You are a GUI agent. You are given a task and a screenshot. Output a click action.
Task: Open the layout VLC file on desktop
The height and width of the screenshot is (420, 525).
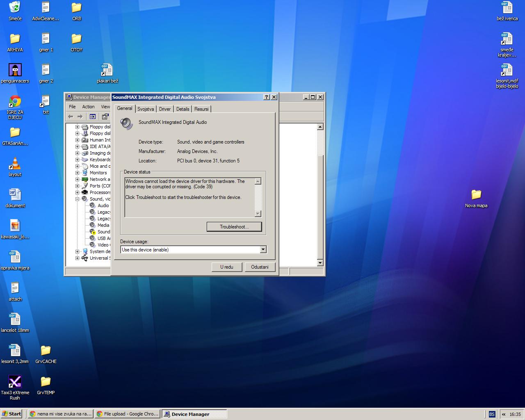[15, 164]
